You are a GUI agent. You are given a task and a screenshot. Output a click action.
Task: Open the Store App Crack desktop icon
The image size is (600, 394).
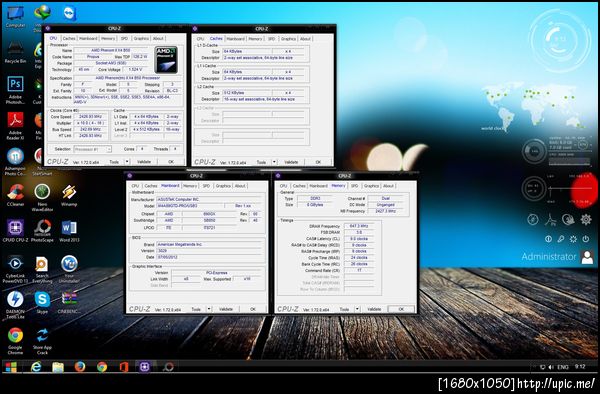tap(42, 340)
